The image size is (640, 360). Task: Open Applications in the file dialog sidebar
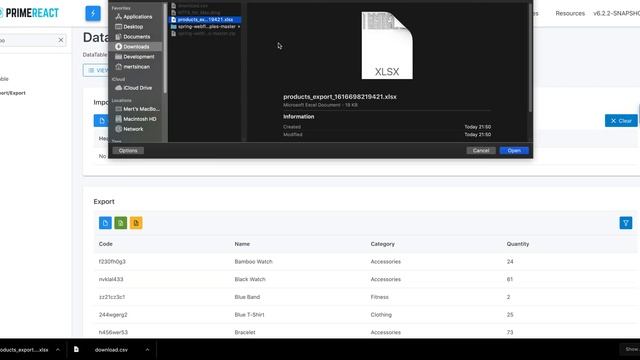tap(137, 17)
